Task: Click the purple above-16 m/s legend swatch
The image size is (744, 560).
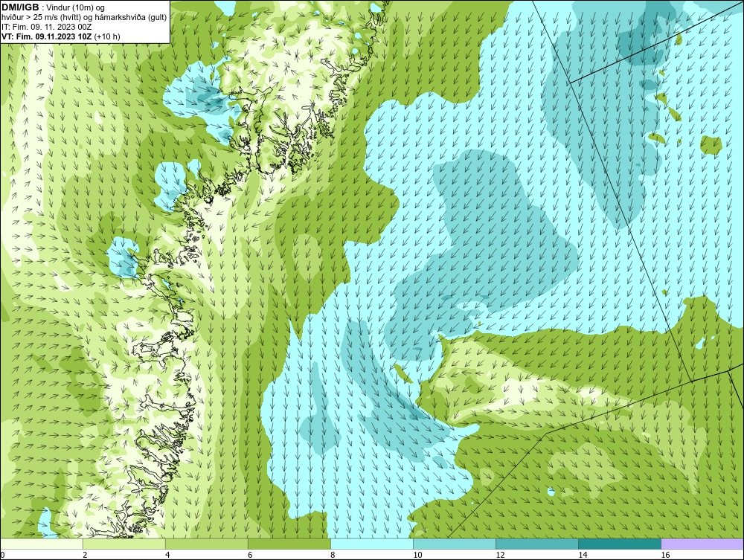Action: [x=702, y=544]
